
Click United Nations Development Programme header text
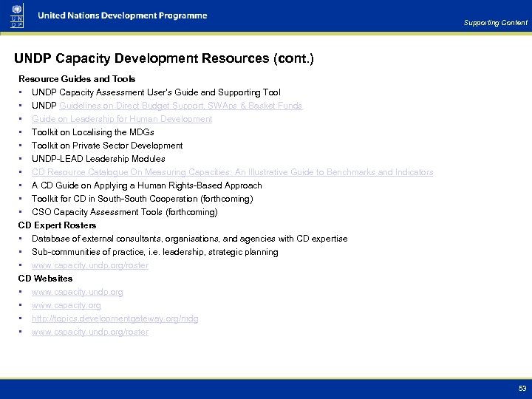pos(123,16)
